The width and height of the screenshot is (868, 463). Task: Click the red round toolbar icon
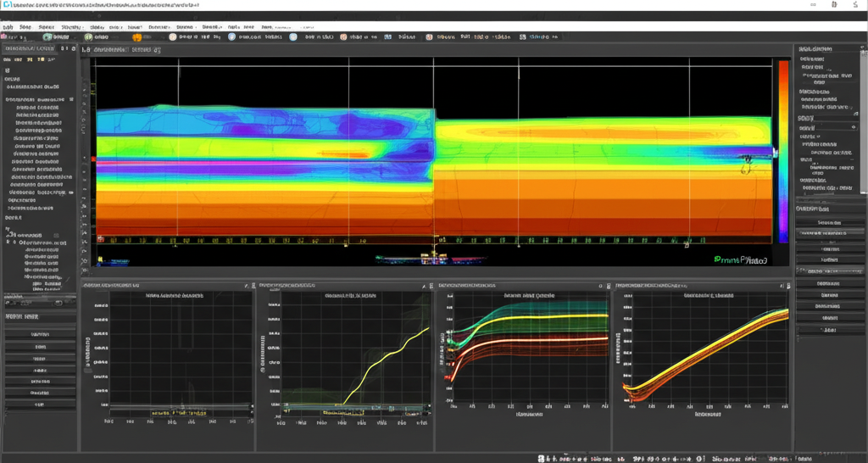pos(429,37)
